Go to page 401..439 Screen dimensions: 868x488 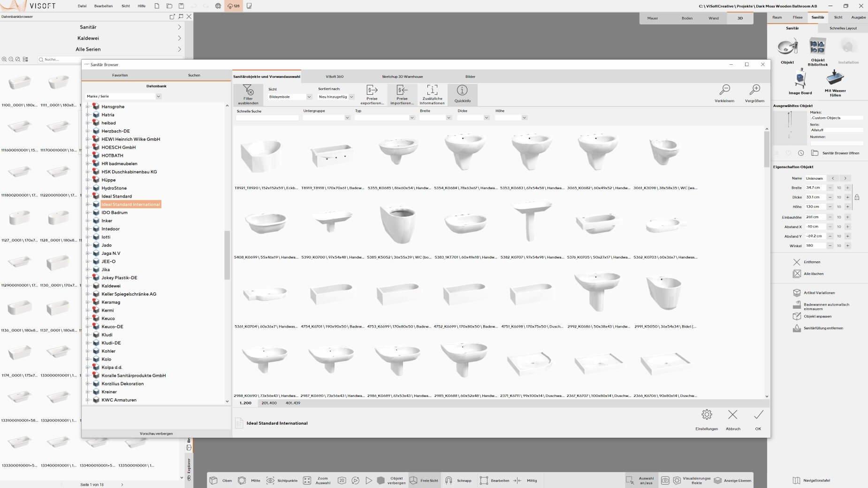pyautogui.click(x=293, y=403)
